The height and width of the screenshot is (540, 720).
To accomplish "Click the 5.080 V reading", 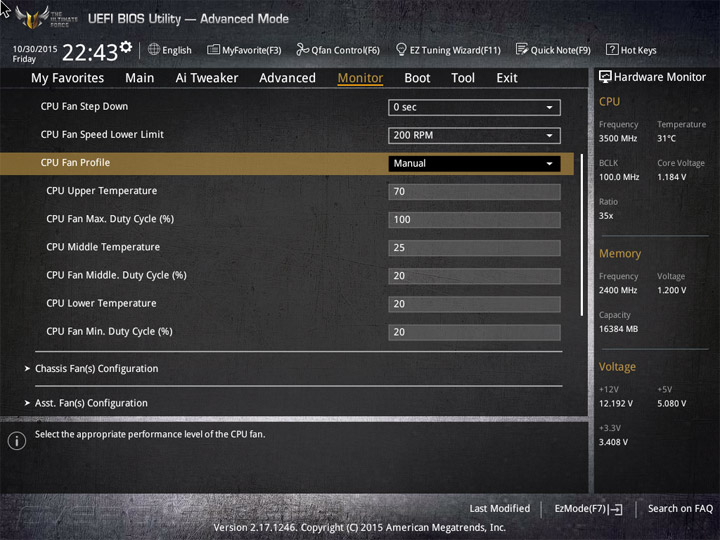I will 671,403.
